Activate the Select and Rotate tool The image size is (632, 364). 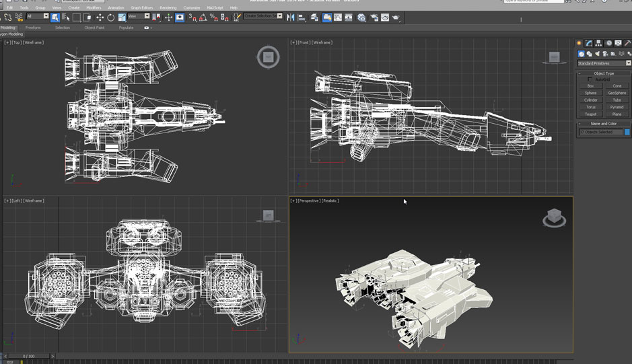click(x=110, y=17)
